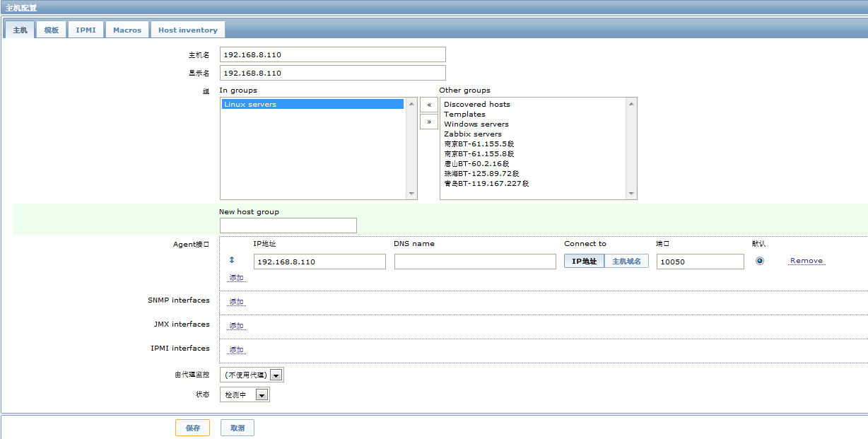Click 添加 under Agent接口
This screenshot has height=439, width=868.
coord(236,278)
